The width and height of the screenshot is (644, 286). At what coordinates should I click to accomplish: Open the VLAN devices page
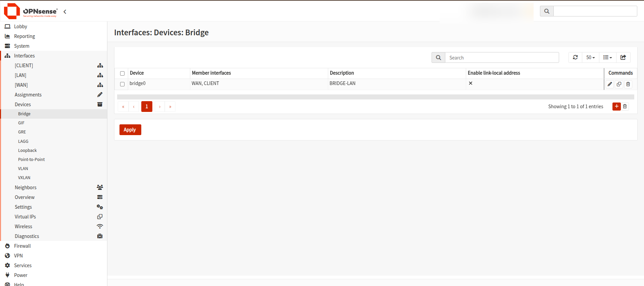click(23, 169)
